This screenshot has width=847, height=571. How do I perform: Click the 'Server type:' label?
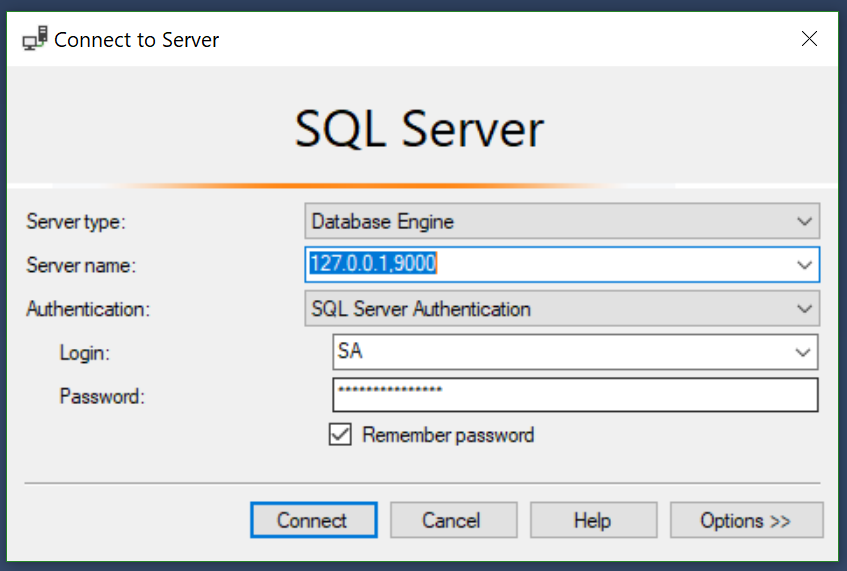tap(76, 221)
